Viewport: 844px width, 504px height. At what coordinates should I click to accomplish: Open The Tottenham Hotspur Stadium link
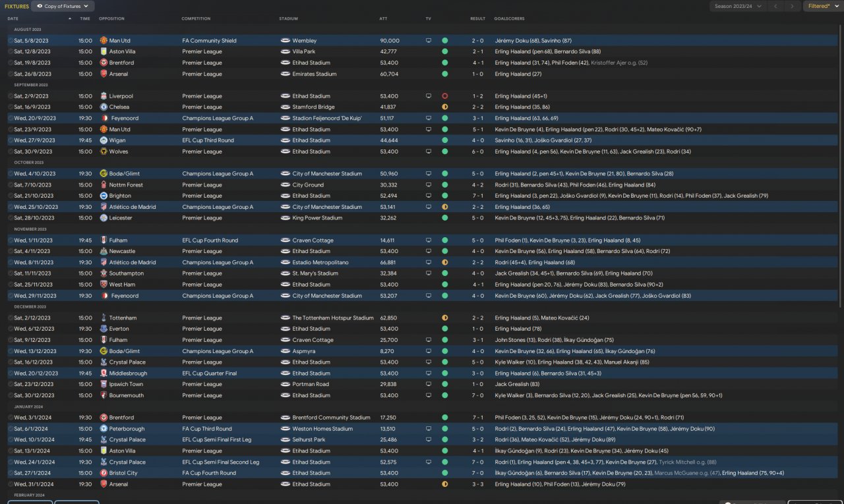pyautogui.click(x=333, y=318)
